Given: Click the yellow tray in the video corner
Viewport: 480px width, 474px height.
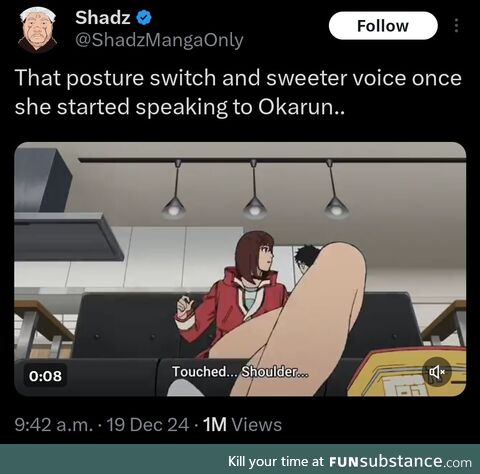Looking at the screenshot, I should [407, 373].
